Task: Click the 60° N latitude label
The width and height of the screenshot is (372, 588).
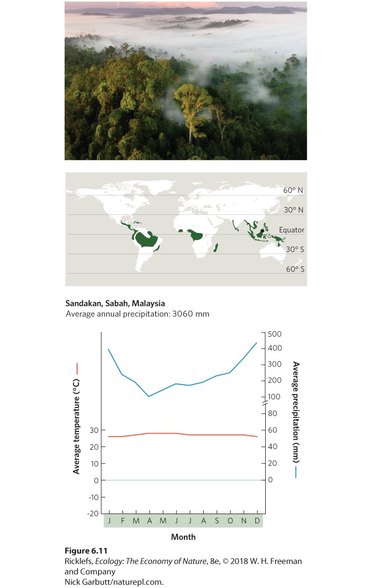Action: coord(293,190)
